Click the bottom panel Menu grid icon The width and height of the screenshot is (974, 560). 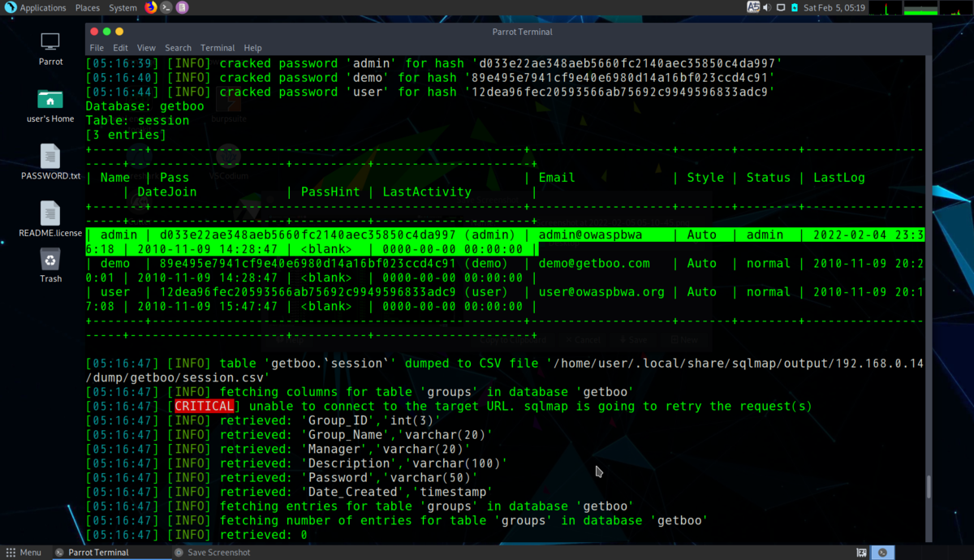tap(11, 553)
